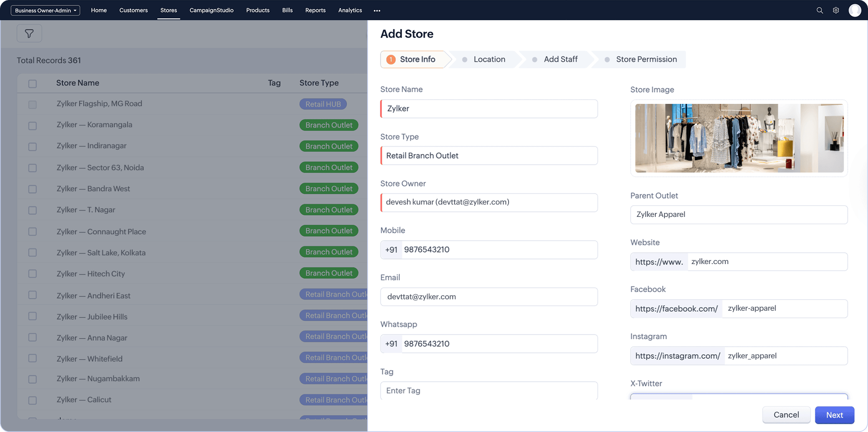Image resolution: width=868 pixels, height=432 pixels.
Task: Open the Customers section
Action: click(x=133, y=10)
